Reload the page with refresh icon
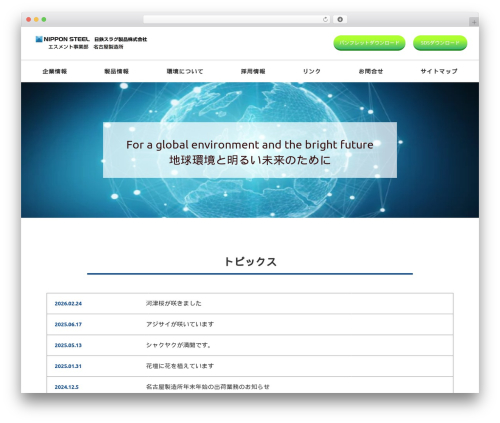The image size is (500, 423). (325, 20)
